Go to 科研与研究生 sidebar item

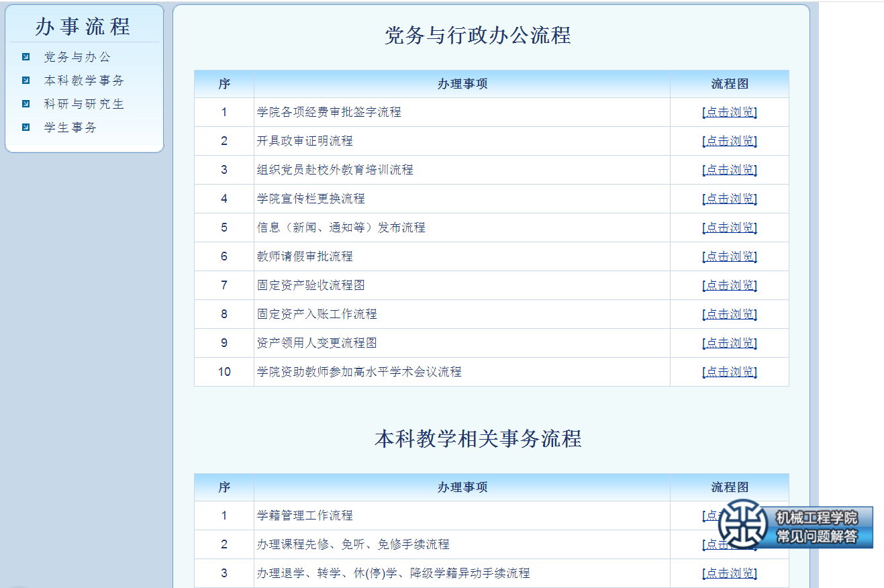[84, 104]
